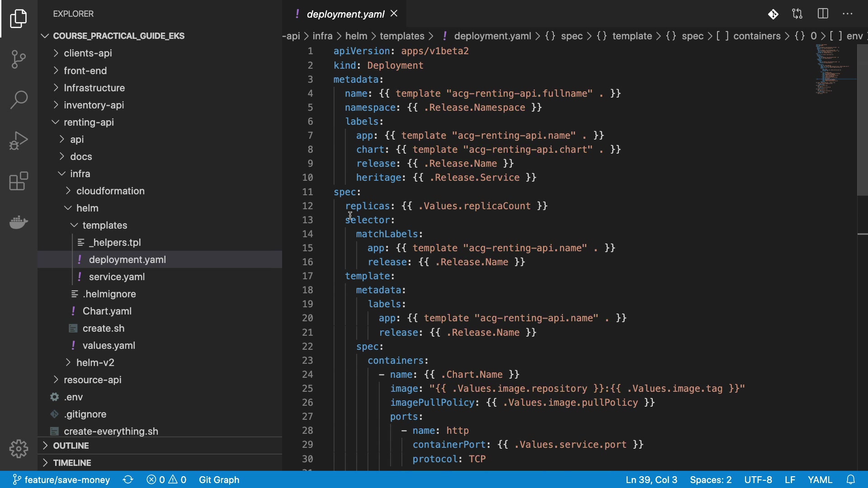This screenshot has height=488, width=868.
Task: Open Changes compare icon in title bar
Action: point(797,14)
